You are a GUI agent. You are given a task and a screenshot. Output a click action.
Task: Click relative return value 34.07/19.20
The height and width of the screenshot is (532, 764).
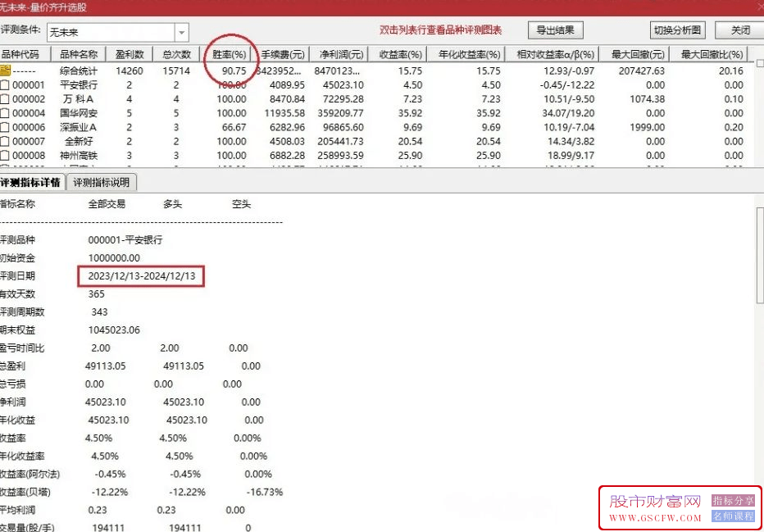pos(567,113)
